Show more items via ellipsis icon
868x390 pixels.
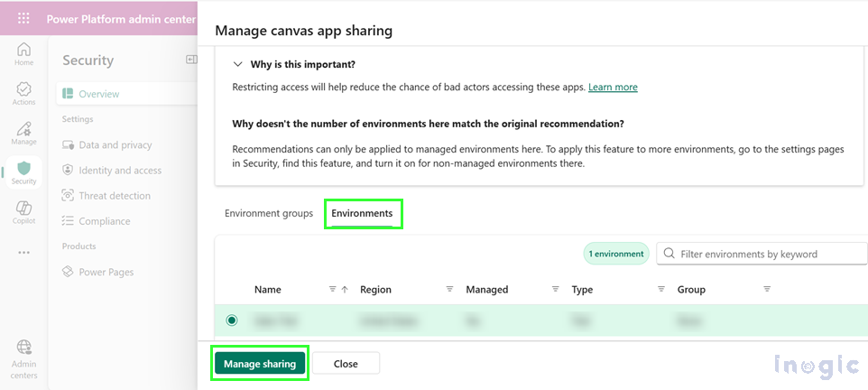(23, 252)
